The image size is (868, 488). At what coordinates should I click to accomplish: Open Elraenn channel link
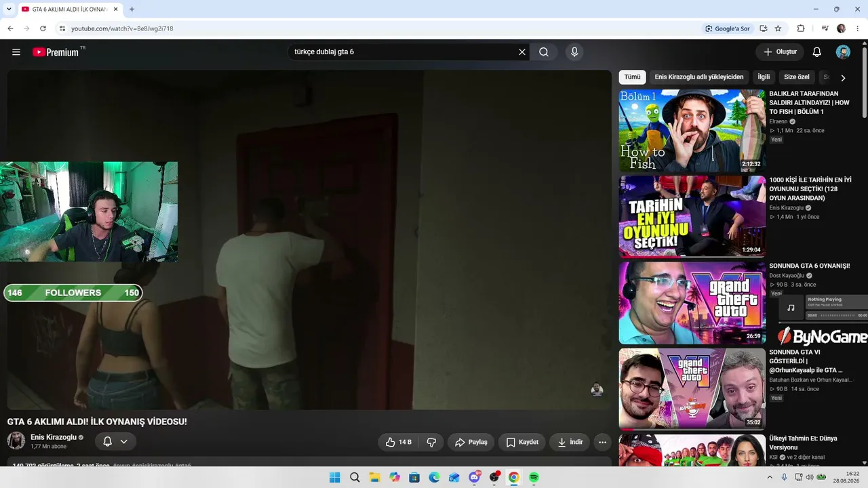click(x=778, y=121)
